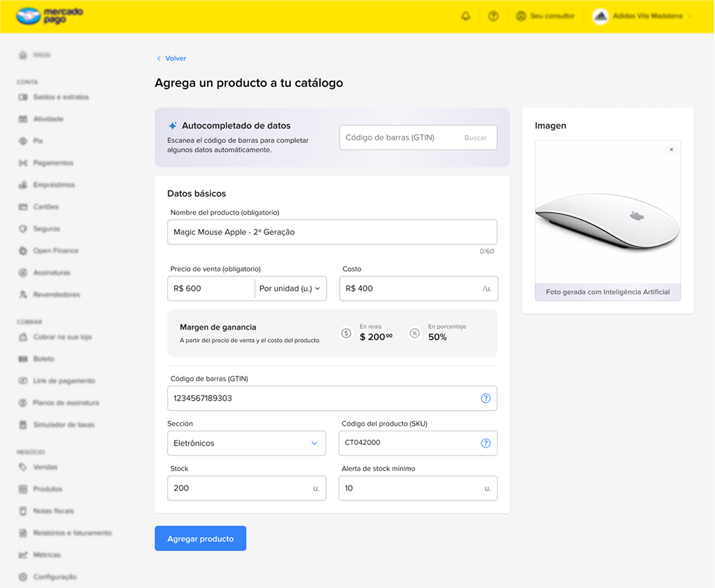
Task: Click the Boleto barcode icon
Action: tap(23, 359)
